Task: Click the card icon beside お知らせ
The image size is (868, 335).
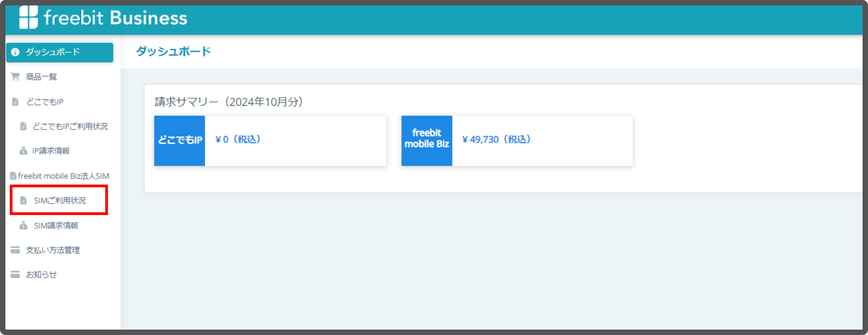Action: [x=15, y=275]
